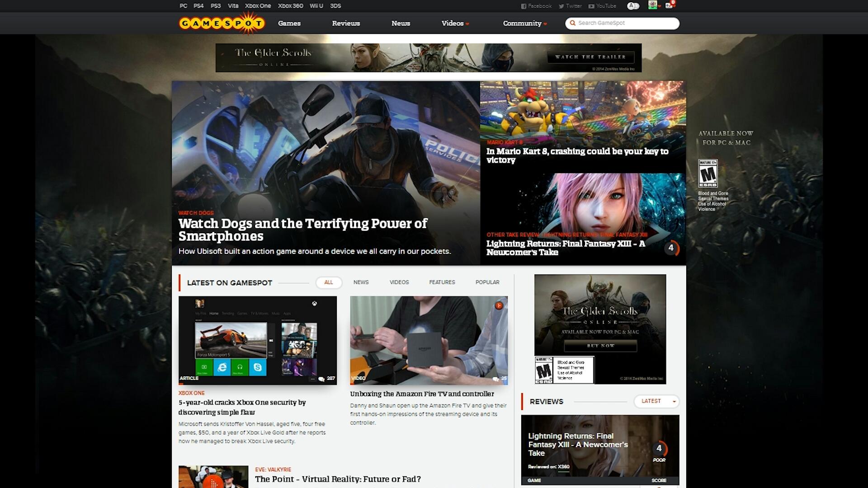The height and width of the screenshot is (488, 868).
Task: Click Watch the Trailer banner button
Action: coord(590,57)
